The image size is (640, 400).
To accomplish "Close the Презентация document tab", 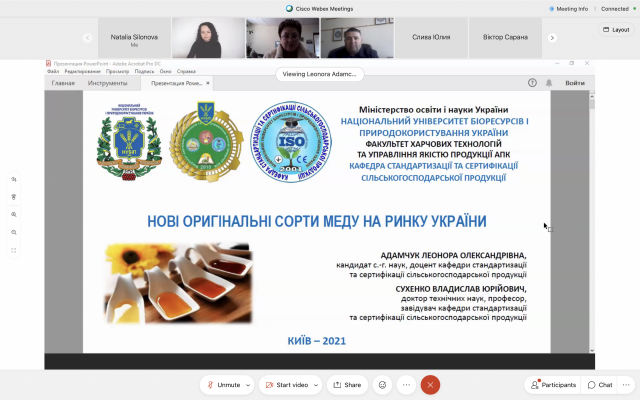I will tap(208, 83).
